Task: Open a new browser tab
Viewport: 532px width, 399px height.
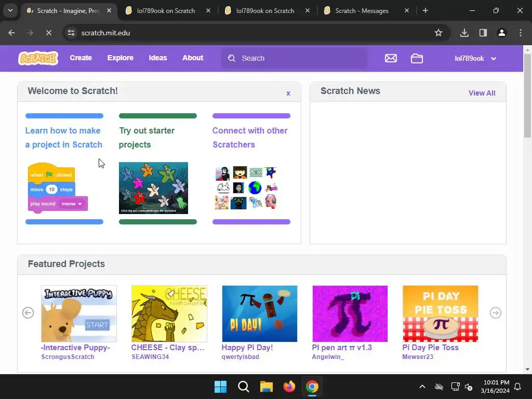Action: click(425, 10)
